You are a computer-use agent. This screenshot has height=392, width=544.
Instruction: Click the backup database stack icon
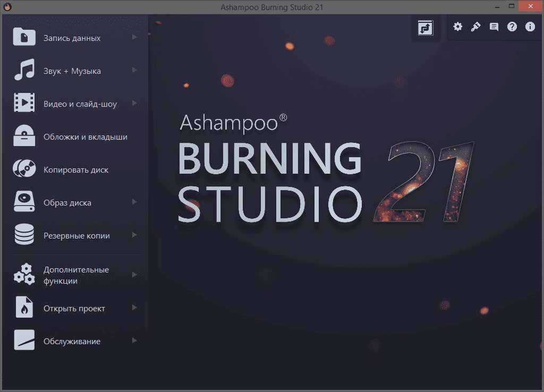click(x=24, y=234)
